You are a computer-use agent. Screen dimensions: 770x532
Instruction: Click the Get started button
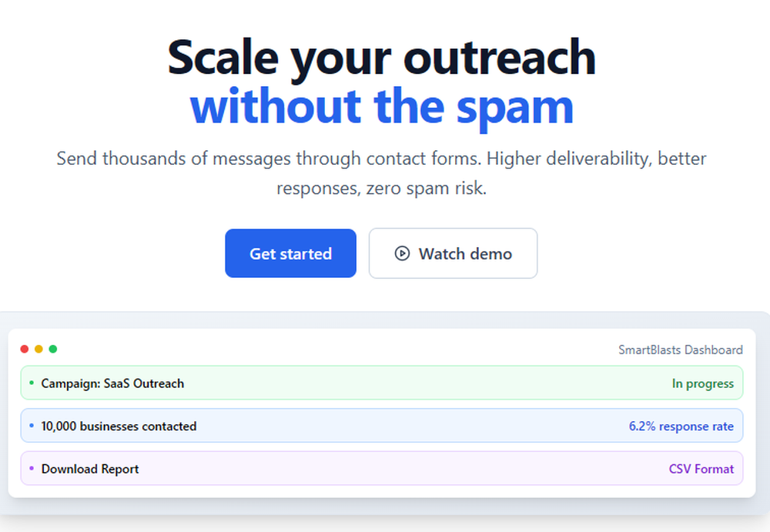tap(290, 253)
